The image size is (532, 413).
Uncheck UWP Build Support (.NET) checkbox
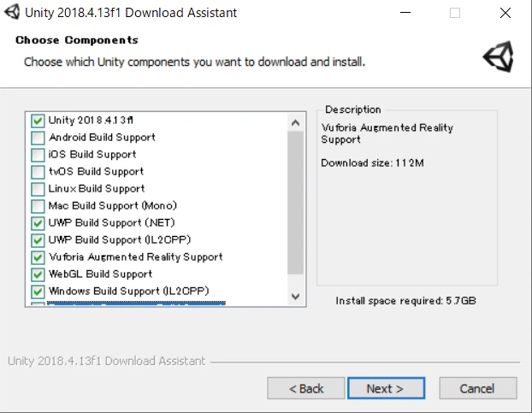coord(38,223)
